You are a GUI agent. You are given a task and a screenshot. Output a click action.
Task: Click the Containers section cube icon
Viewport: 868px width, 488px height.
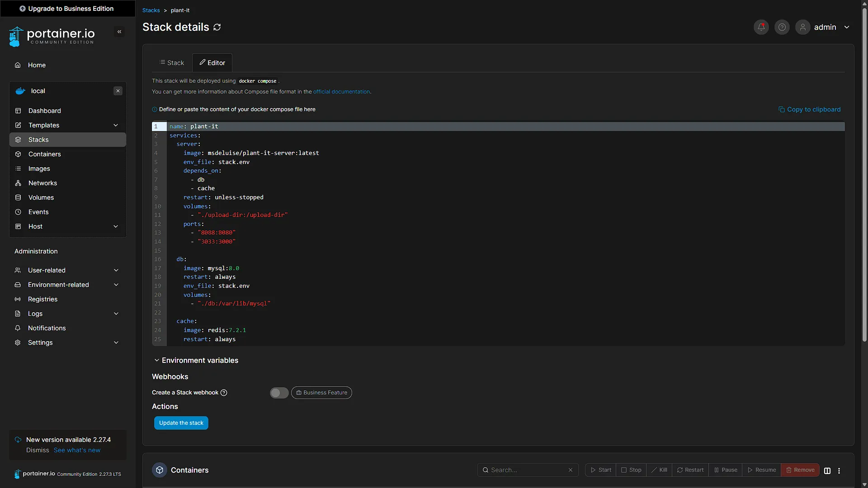tap(160, 470)
